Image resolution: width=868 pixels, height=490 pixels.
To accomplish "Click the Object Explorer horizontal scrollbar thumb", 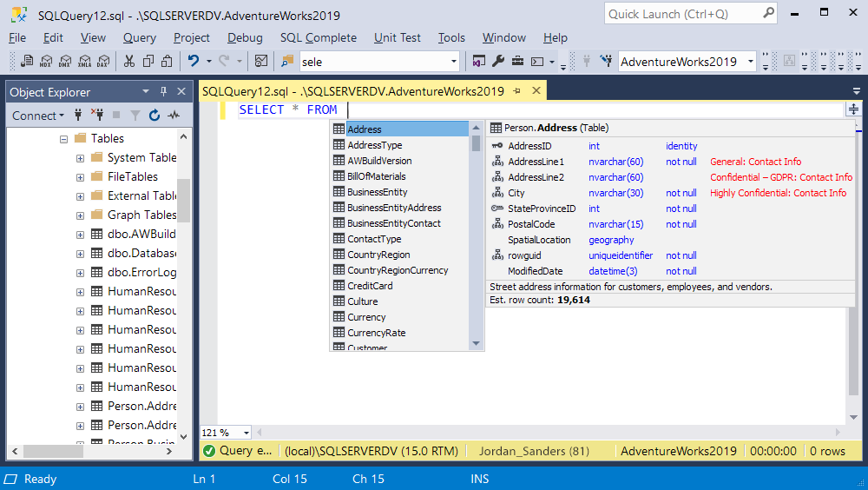I will click(53, 451).
